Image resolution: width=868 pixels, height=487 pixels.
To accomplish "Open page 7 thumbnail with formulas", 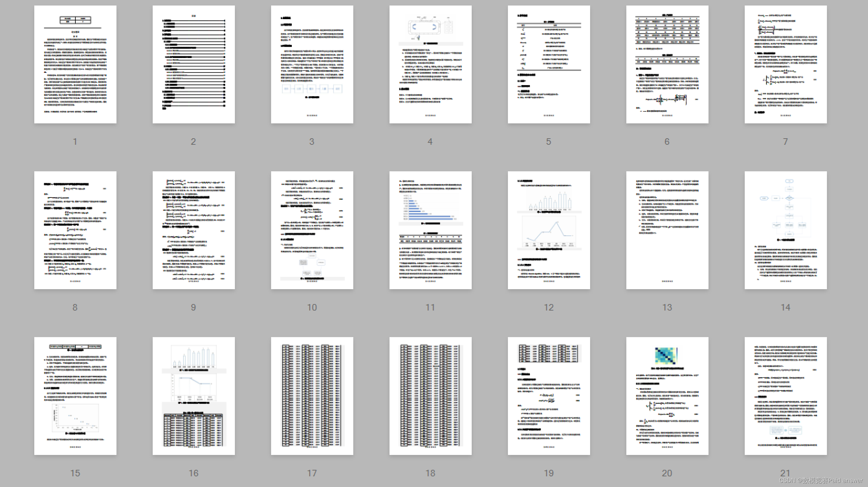I will (786, 64).
